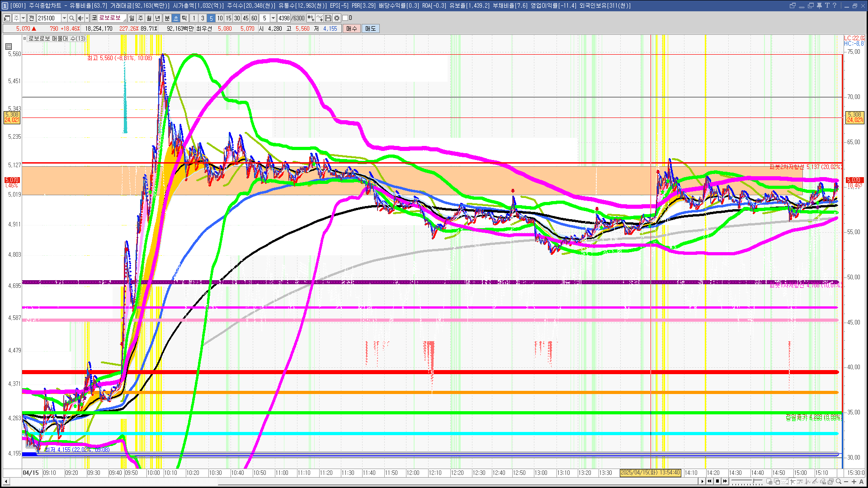Switch to 분 (minute) chart period

(x=167, y=18)
